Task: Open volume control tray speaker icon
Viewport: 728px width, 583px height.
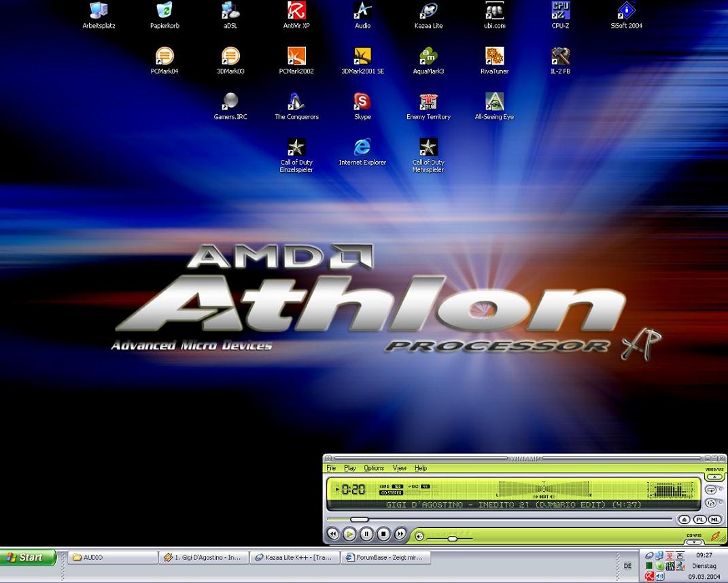Action: 660,576
